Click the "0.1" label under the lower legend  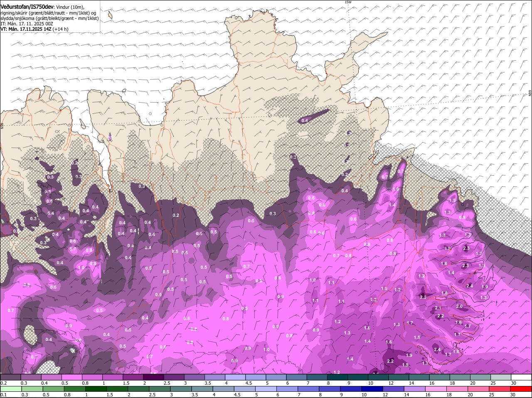3,395
